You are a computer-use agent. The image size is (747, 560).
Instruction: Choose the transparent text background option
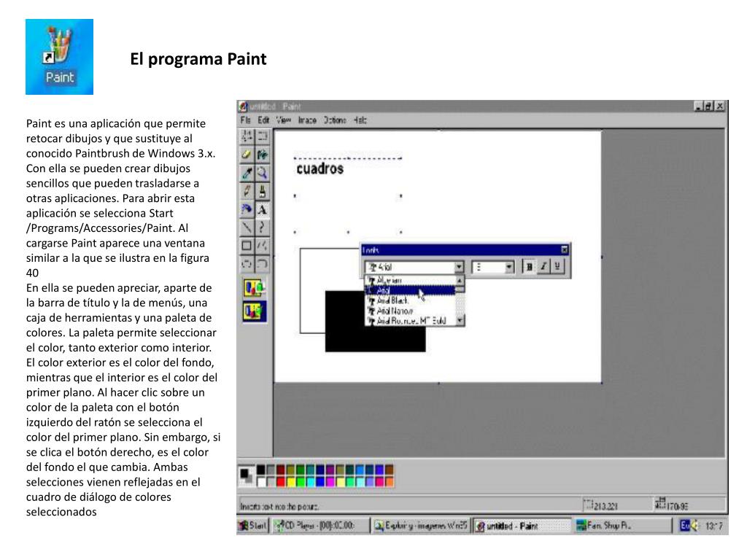[x=255, y=311]
